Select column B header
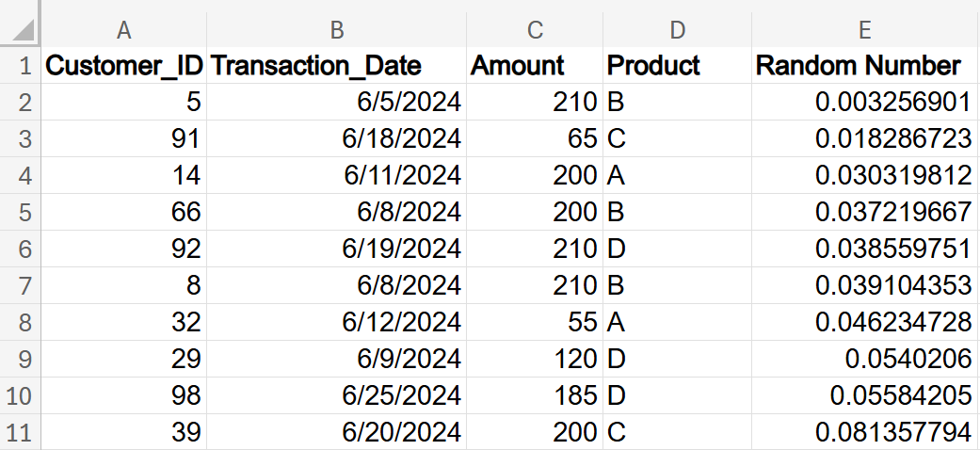This screenshot has height=450, width=980. coord(336,30)
